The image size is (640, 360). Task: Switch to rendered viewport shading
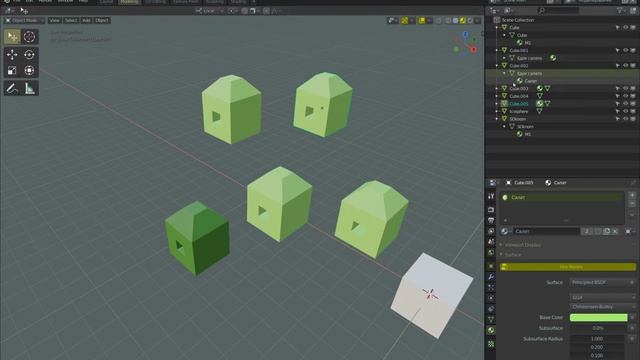pyautogui.click(x=470, y=20)
